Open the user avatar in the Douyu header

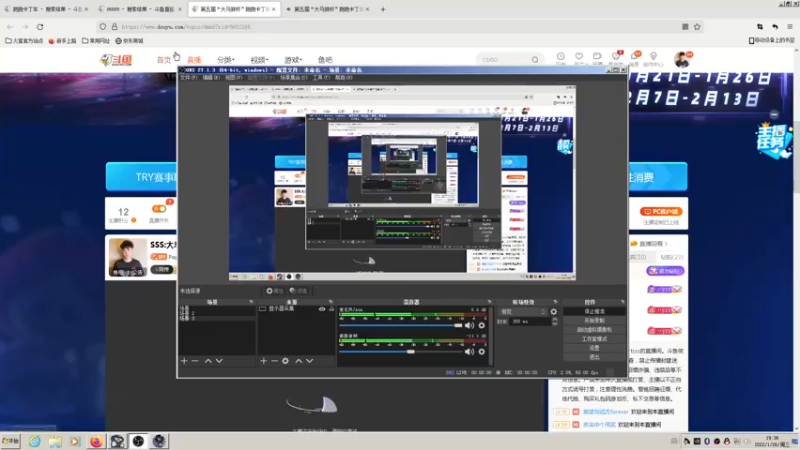[x=682, y=60]
